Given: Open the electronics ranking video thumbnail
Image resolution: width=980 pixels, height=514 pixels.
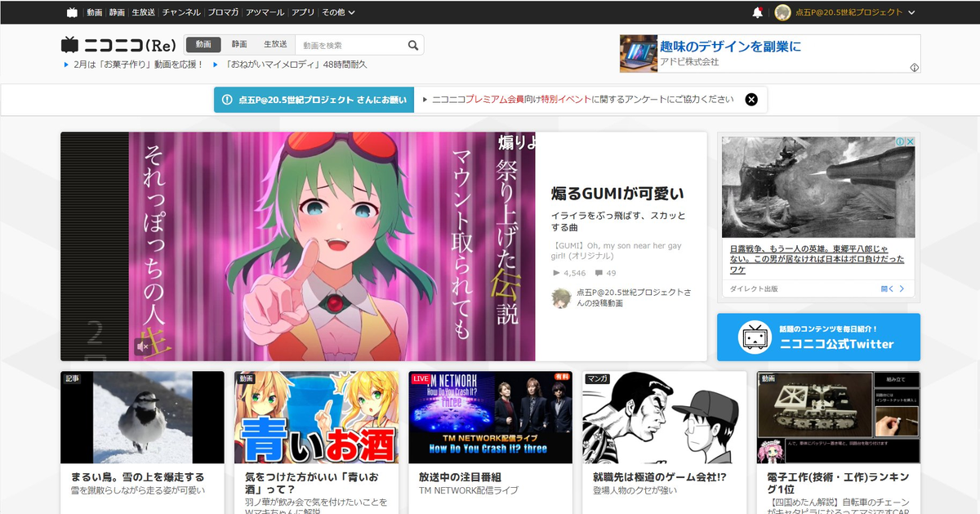Looking at the screenshot, I should tap(839, 418).
